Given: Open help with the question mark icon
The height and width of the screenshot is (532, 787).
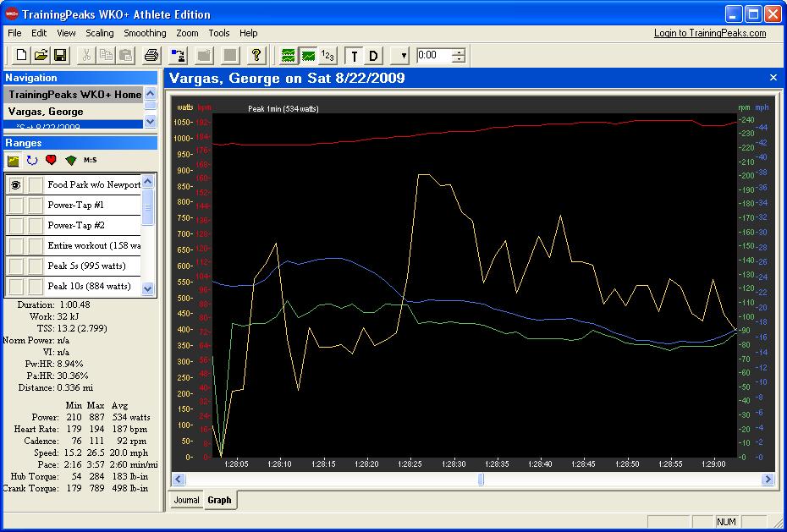Looking at the screenshot, I should coord(256,56).
